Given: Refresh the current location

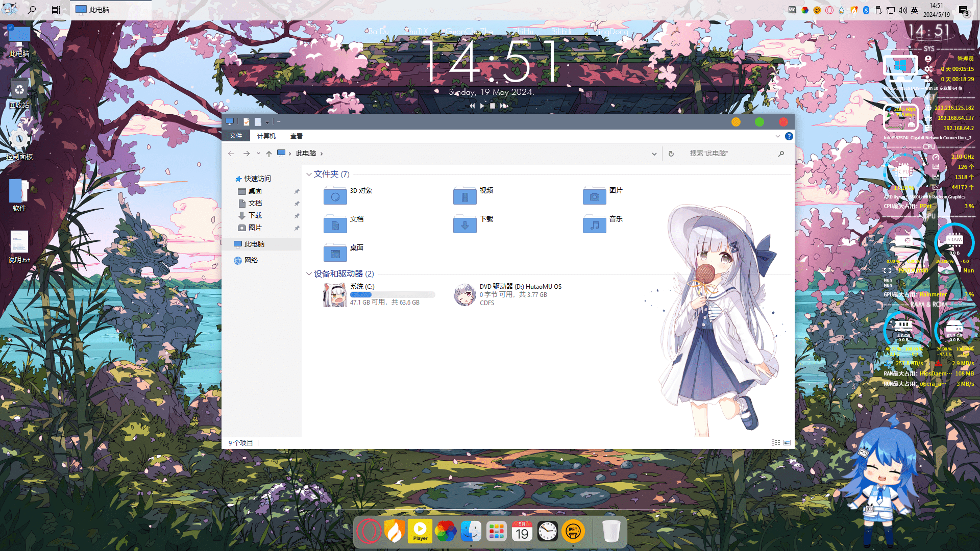Looking at the screenshot, I should (671, 154).
